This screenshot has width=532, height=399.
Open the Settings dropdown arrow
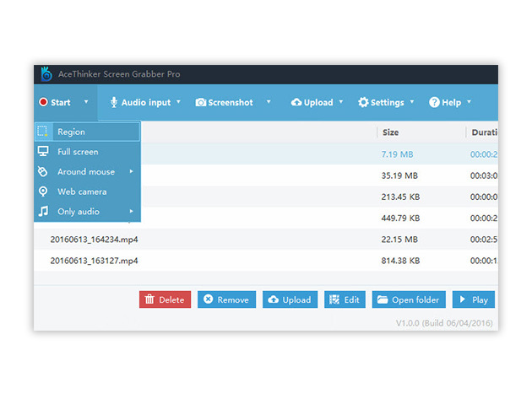tap(412, 101)
